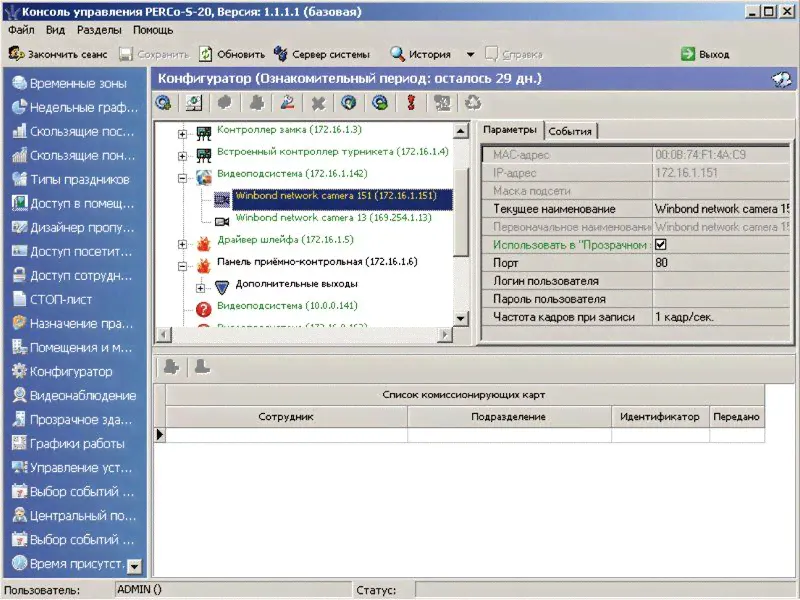
Task: Click the Обновить refresh icon
Action: 205,54
